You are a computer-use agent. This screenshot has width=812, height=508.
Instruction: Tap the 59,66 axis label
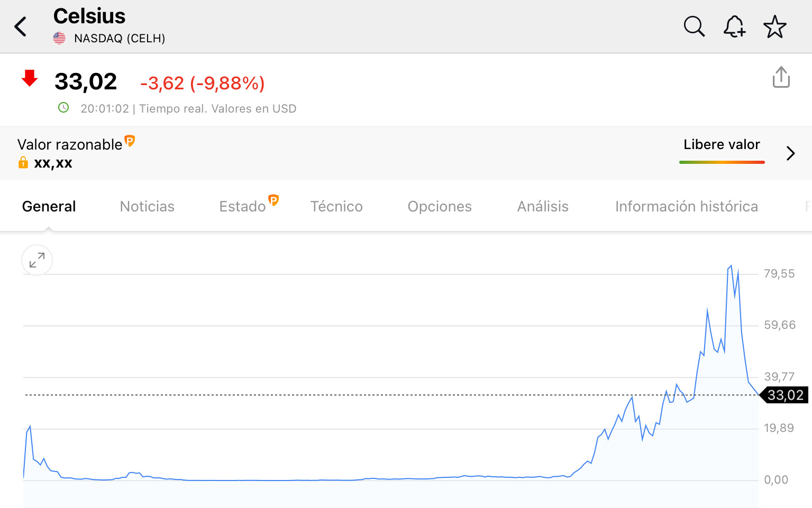780,325
